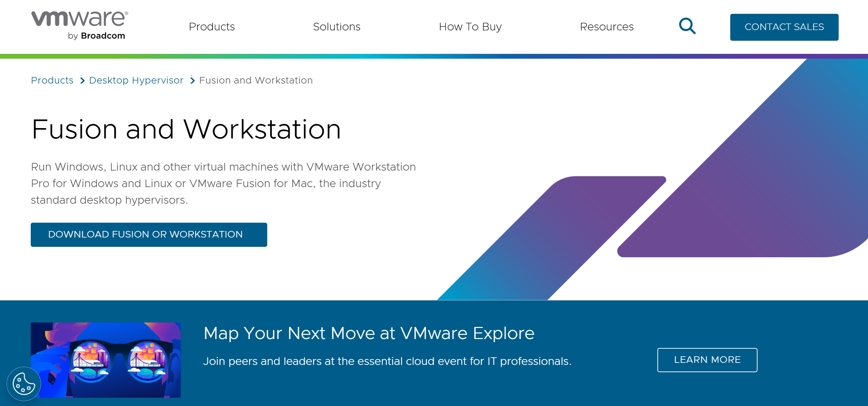868x406 pixels.
Task: Open the cookie preferences icon
Action: [x=23, y=384]
